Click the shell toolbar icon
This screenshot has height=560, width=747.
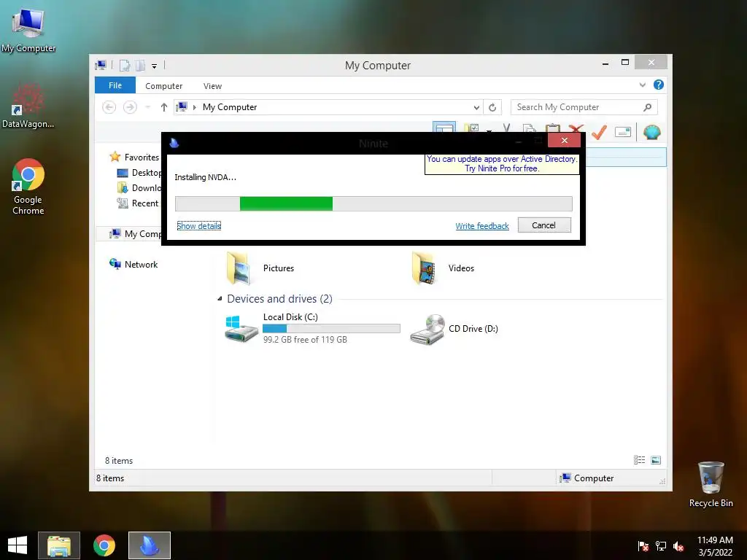pos(651,132)
